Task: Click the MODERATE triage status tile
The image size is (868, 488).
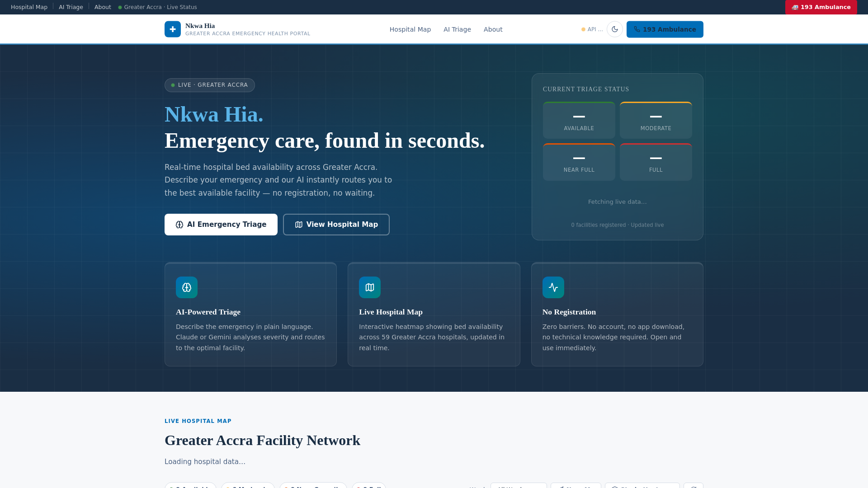Action: (656, 120)
